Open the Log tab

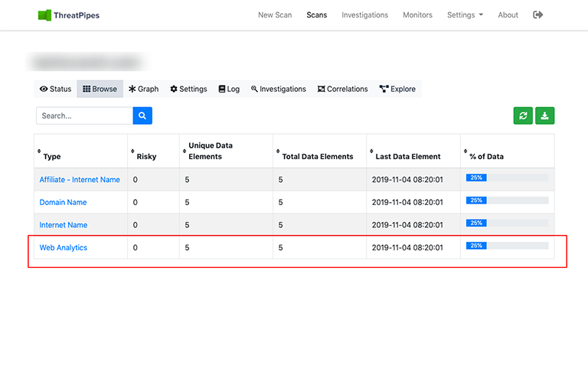tap(229, 89)
